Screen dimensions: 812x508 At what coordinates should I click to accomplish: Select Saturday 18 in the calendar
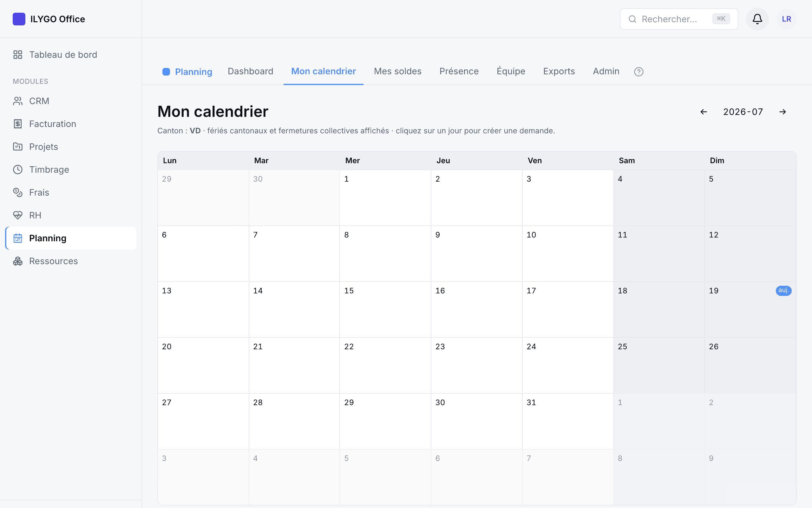(659, 310)
